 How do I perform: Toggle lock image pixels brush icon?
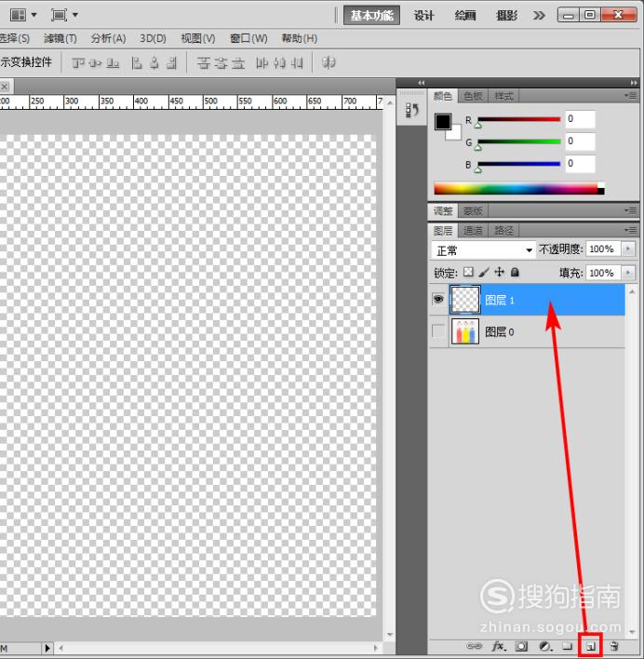484,273
